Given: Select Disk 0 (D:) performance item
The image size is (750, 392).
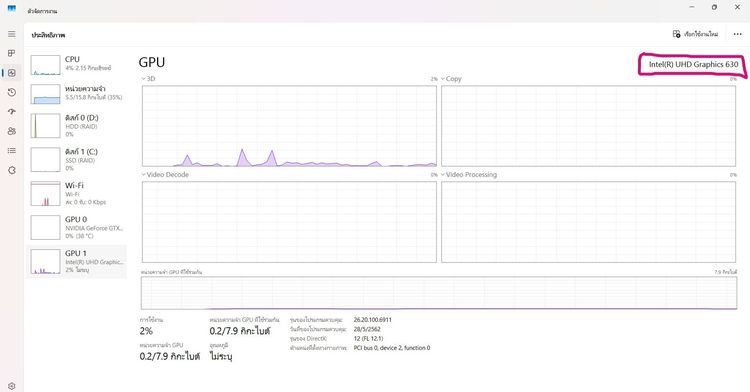Looking at the screenshot, I should pyautogui.click(x=77, y=126).
